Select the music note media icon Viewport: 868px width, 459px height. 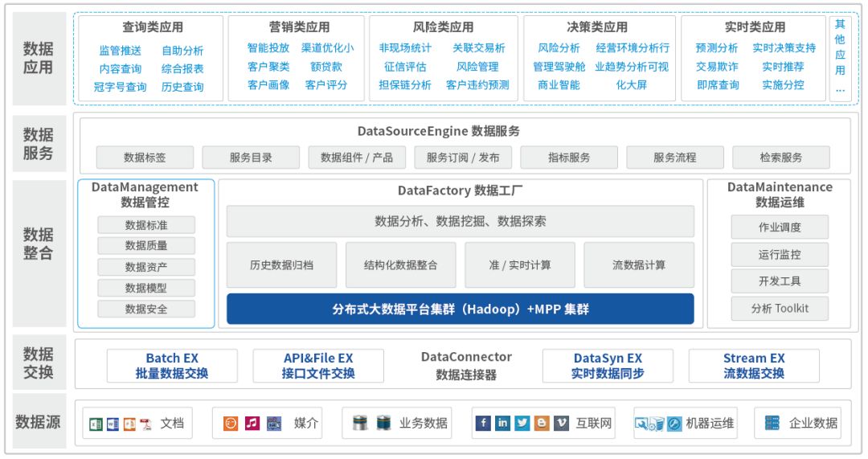(x=252, y=423)
